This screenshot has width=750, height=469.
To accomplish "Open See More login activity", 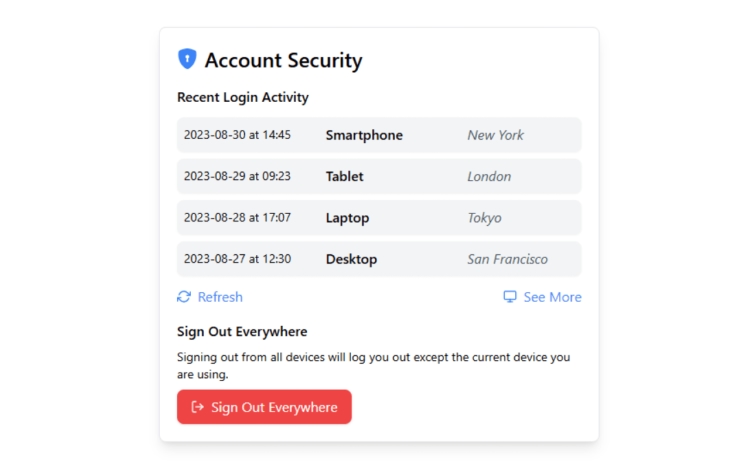I will coord(542,297).
